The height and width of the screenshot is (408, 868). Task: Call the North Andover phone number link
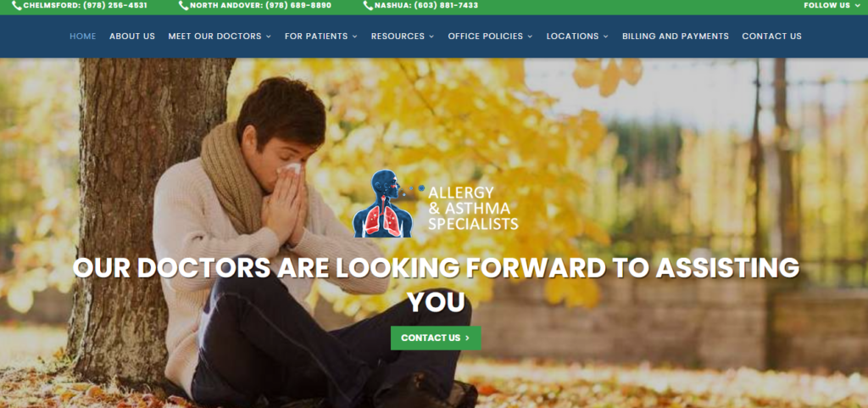tap(261, 6)
